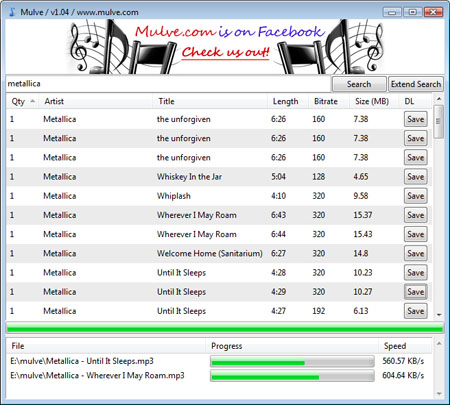450x405 pixels.
Task: Click the Until It Sleeps.mp3 download progress bar
Action: point(292,362)
